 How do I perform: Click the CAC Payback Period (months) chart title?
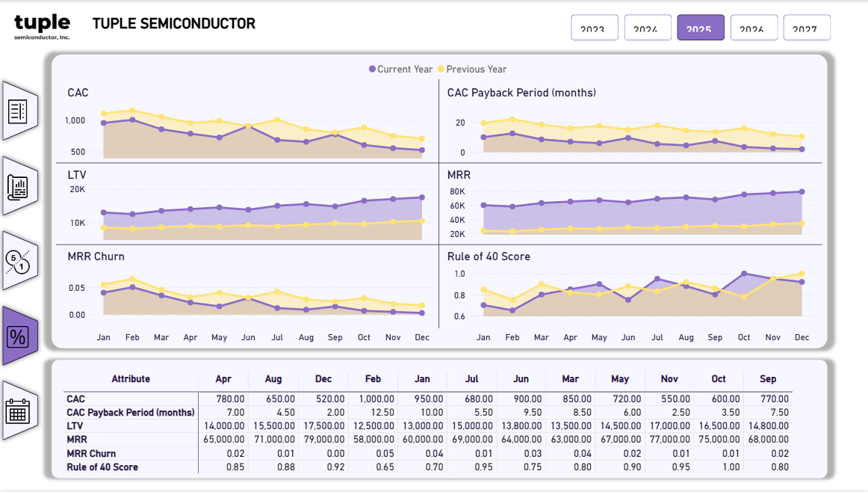521,93
